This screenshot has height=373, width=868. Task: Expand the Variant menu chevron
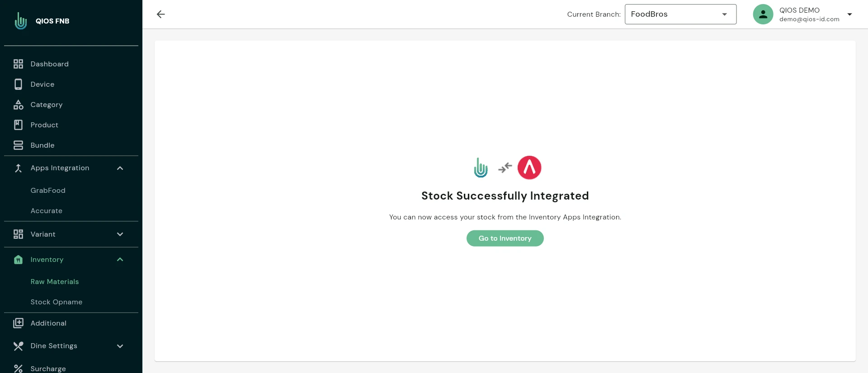tap(120, 234)
